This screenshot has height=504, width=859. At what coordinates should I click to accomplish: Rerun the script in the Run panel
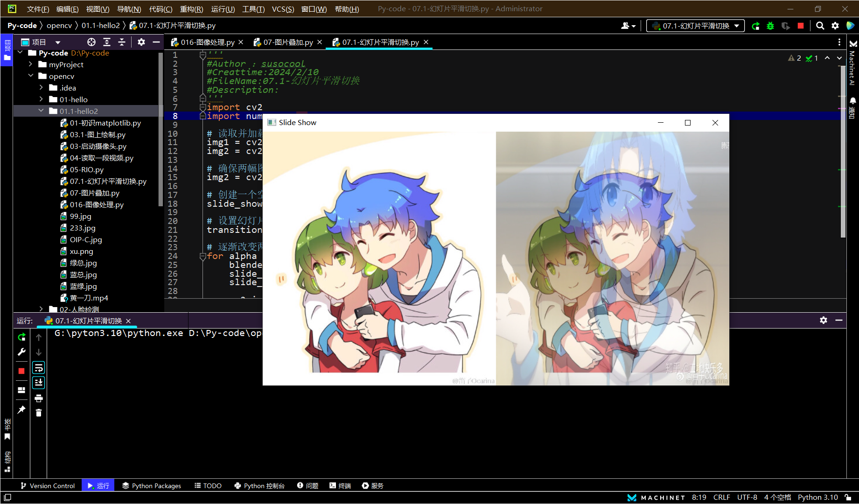(21, 337)
